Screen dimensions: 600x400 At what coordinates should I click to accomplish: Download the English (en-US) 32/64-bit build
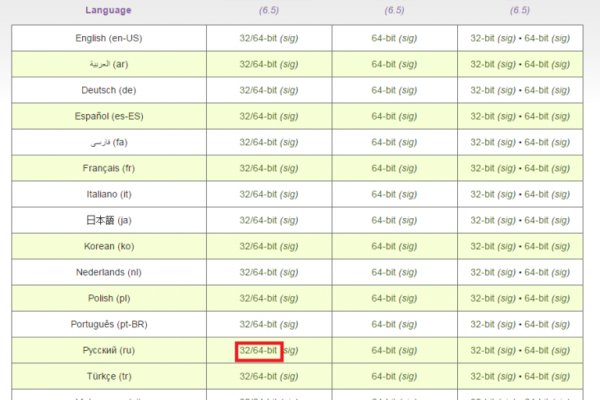click(259, 38)
